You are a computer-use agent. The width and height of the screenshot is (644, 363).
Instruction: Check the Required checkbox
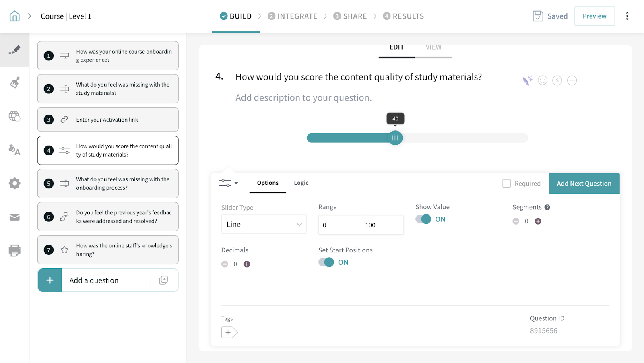[x=506, y=184]
